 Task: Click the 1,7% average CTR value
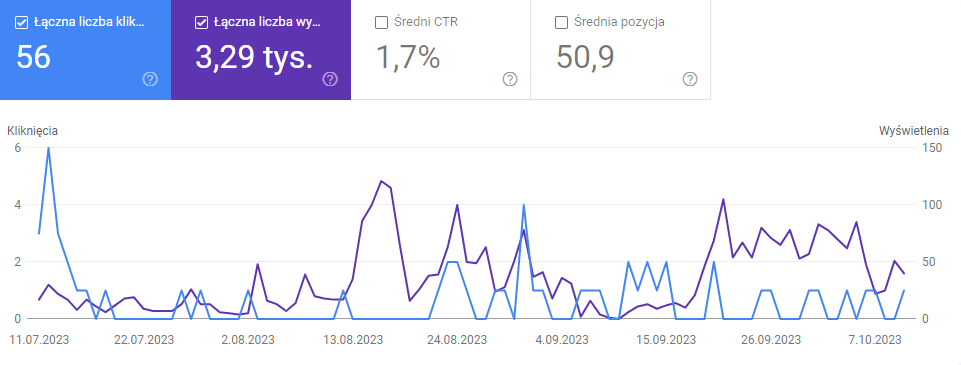tap(408, 57)
